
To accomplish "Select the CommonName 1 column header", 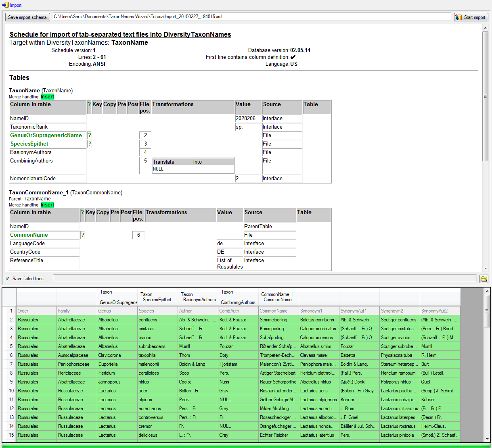I will 278,297.
